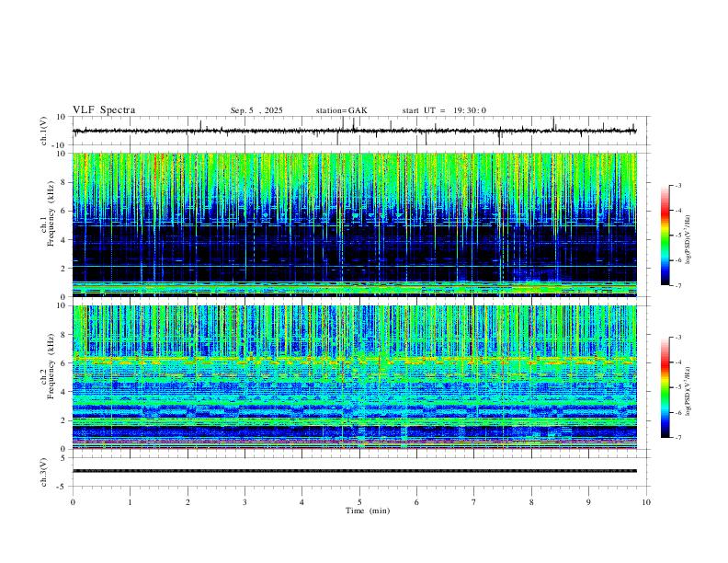The height and width of the screenshot is (563, 728).
Task: Click the "ch.3(V)" axis label
Action: pos(44,472)
